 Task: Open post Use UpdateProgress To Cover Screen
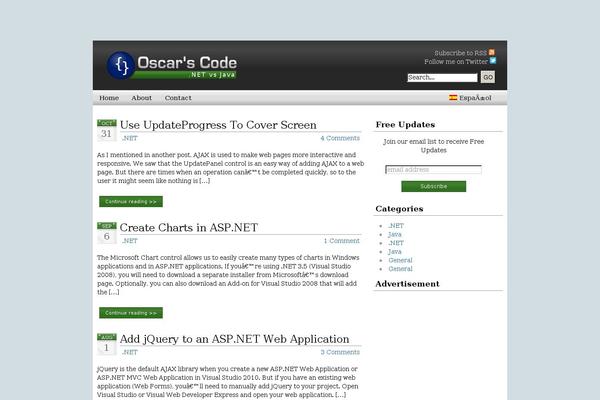click(x=218, y=125)
